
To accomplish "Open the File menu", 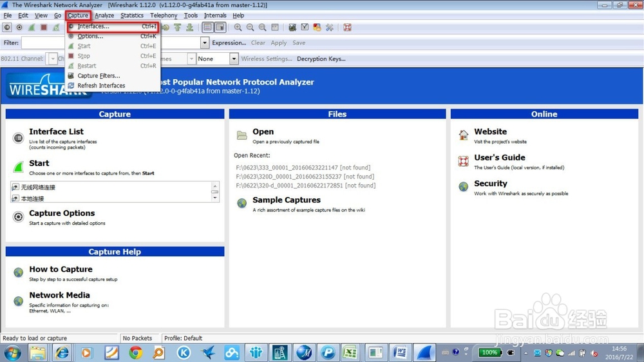I will pos(7,15).
